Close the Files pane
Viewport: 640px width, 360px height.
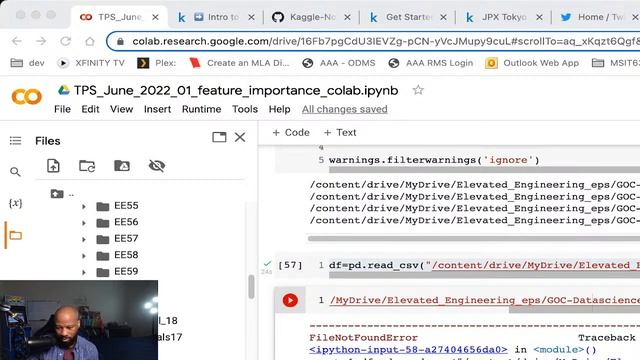(x=240, y=137)
